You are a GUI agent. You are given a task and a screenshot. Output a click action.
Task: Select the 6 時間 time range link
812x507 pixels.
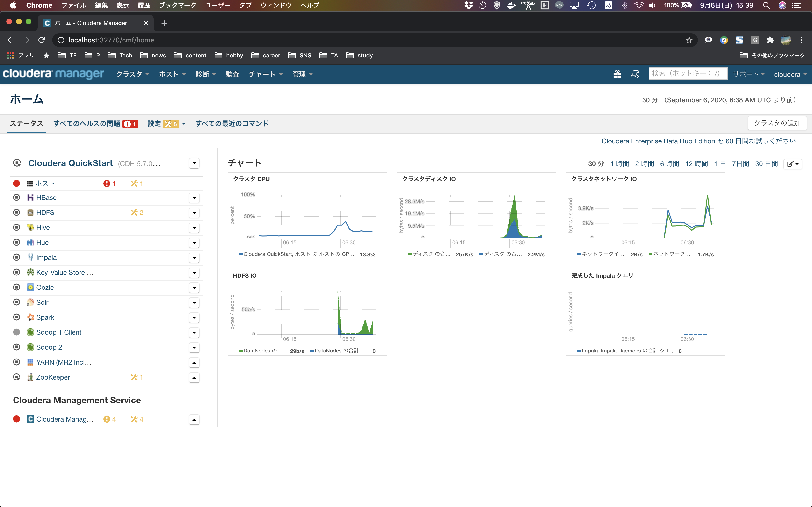pyautogui.click(x=669, y=164)
